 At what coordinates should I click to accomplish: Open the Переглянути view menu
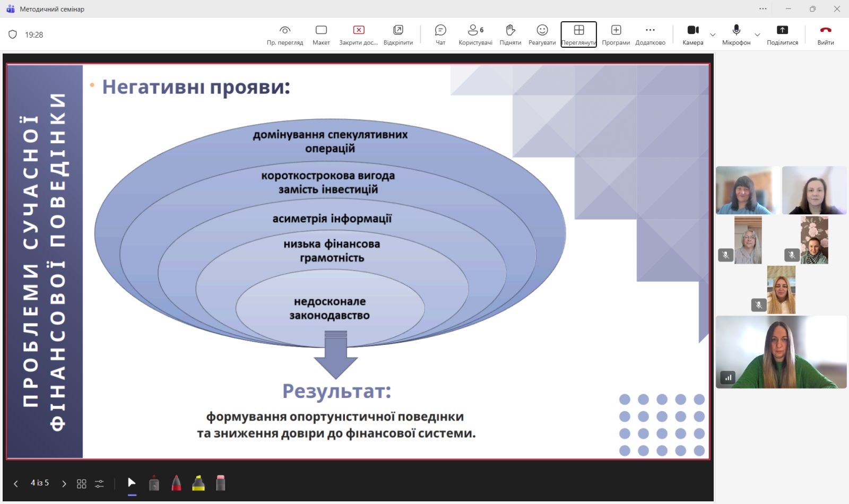pos(578,34)
